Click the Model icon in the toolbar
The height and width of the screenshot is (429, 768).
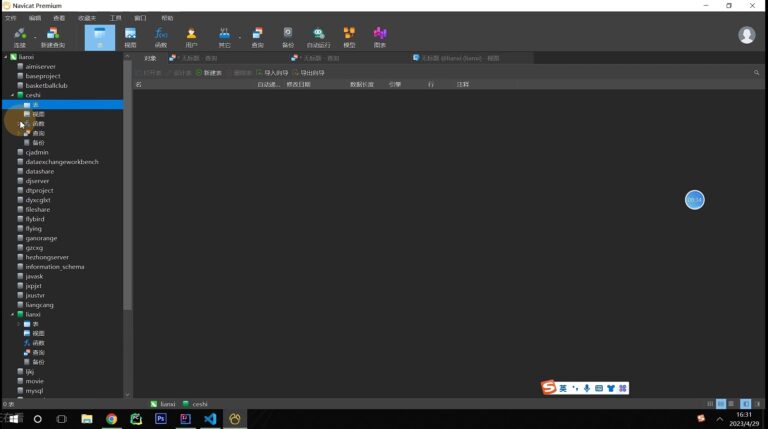[x=349, y=38]
